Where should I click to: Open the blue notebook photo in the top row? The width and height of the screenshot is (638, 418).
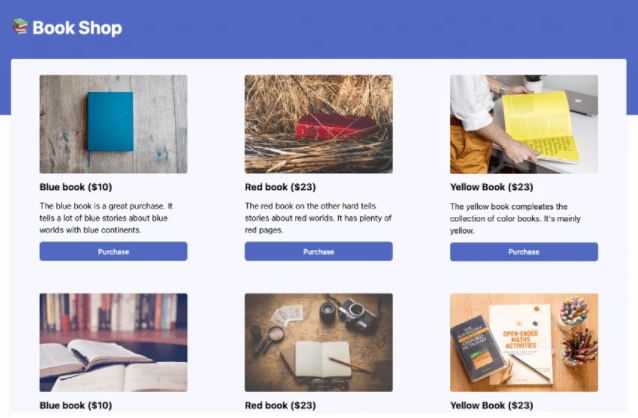113,124
